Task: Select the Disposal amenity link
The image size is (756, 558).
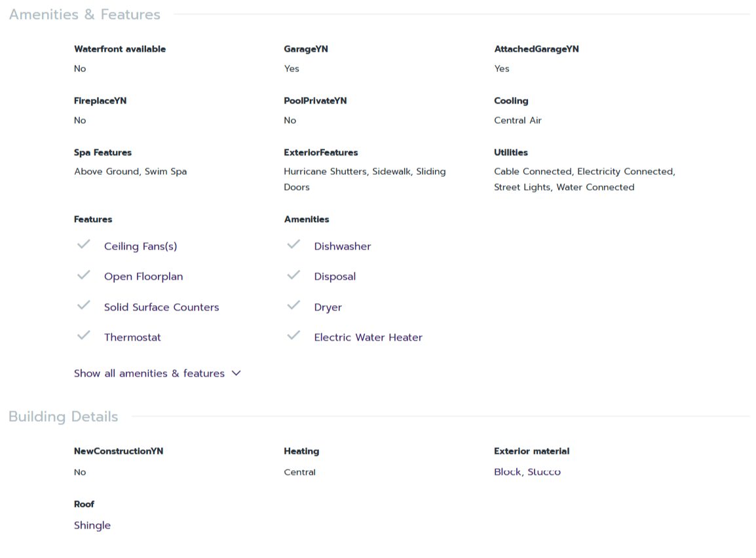Action: click(335, 276)
